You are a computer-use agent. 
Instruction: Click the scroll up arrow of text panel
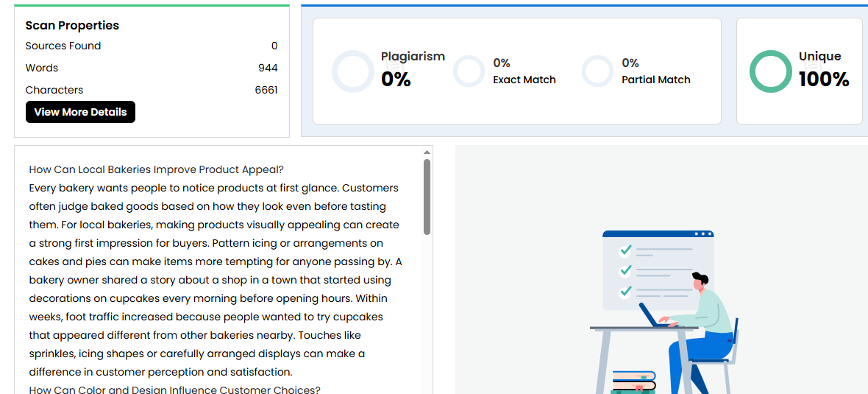(427, 152)
